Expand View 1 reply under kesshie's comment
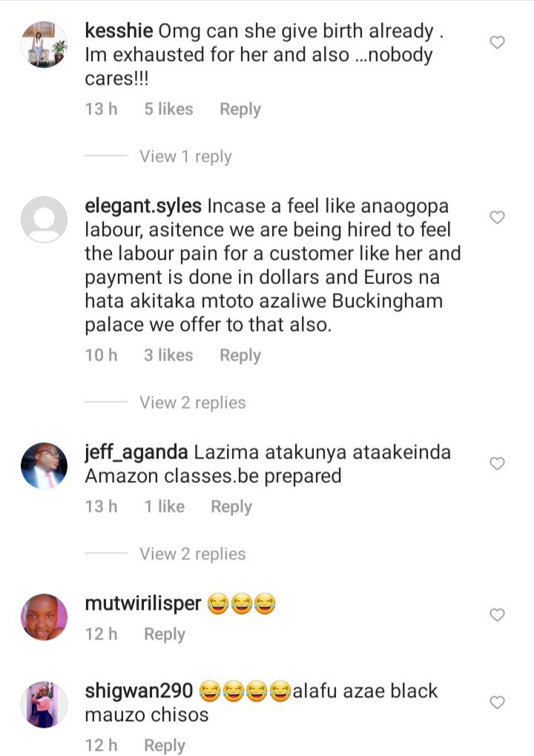This screenshot has height=756, width=534. [x=185, y=157]
